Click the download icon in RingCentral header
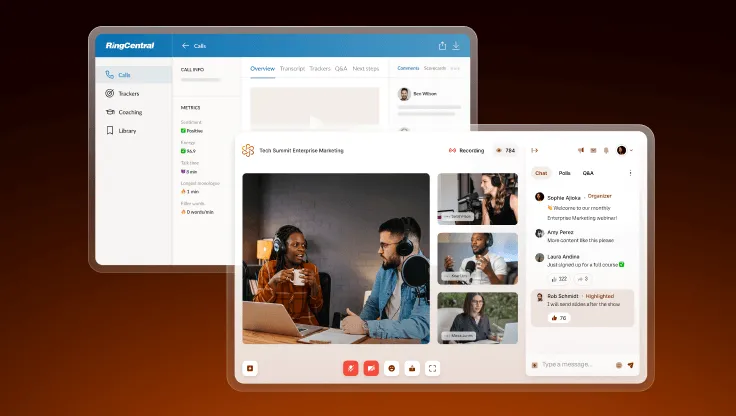Screen dimensions: 736x416 pos(456,46)
